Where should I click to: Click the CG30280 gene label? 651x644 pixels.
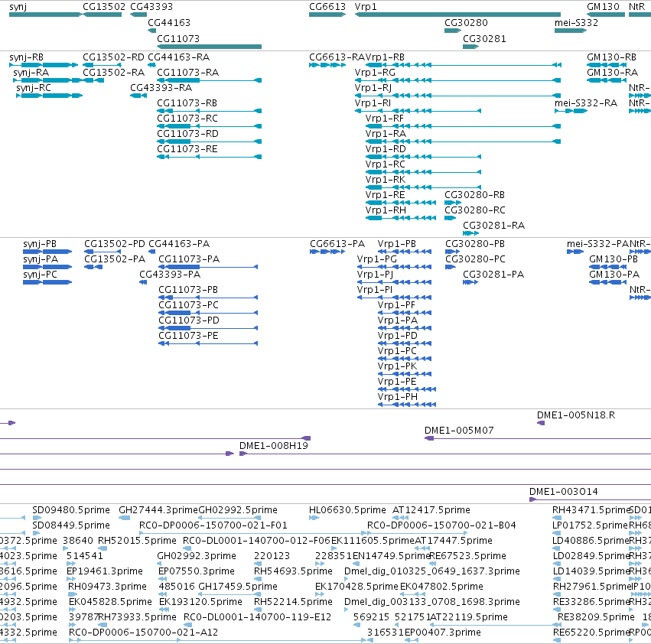coord(466,23)
